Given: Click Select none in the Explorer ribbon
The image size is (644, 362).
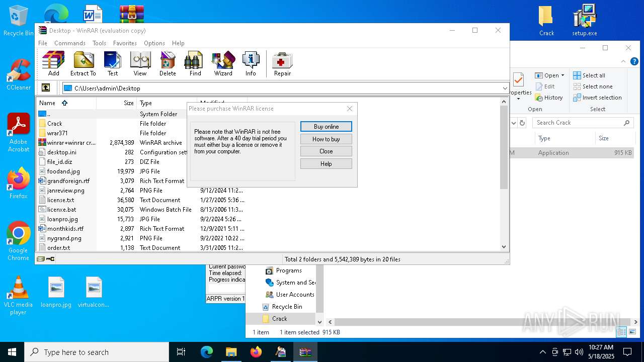Looking at the screenshot, I should [x=593, y=86].
